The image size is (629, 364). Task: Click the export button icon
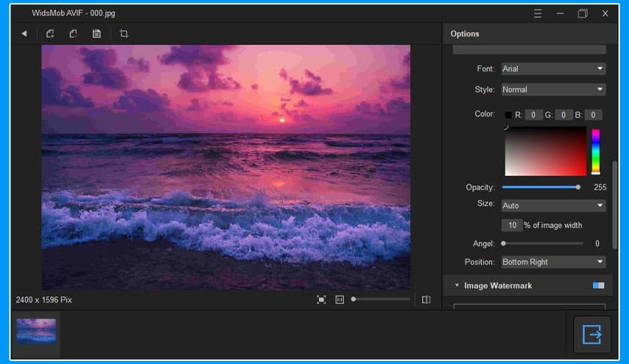[x=592, y=335]
